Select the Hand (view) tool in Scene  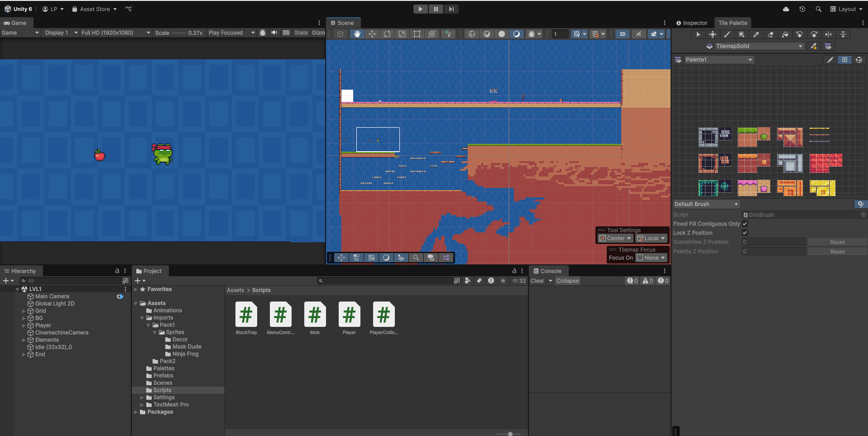click(357, 34)
